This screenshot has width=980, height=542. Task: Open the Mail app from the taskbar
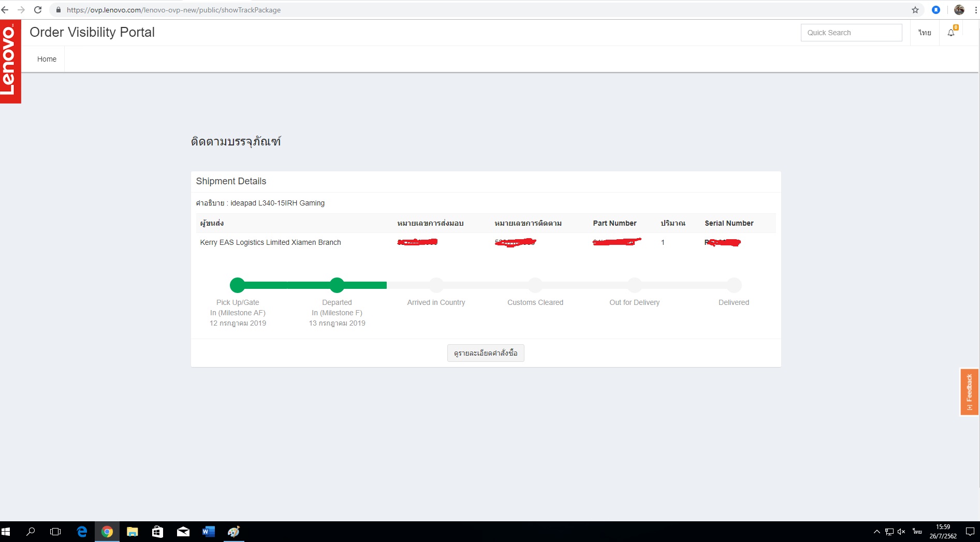pos(183,532)
